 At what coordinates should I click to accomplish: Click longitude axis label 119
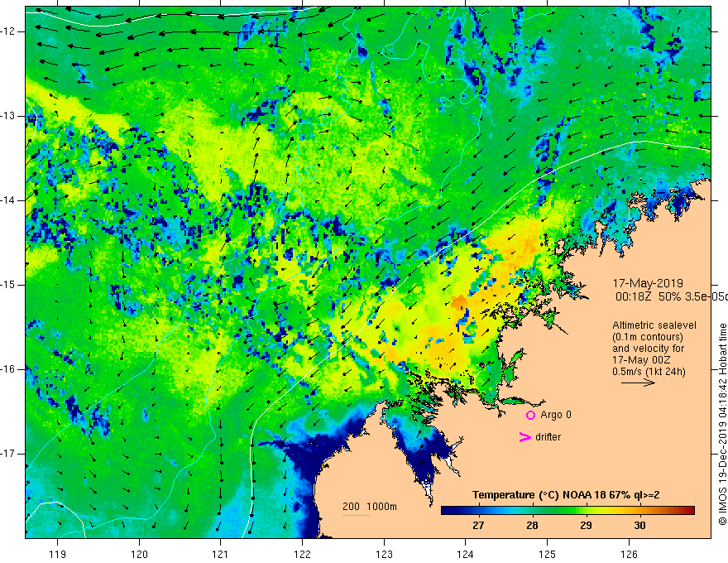57,554
